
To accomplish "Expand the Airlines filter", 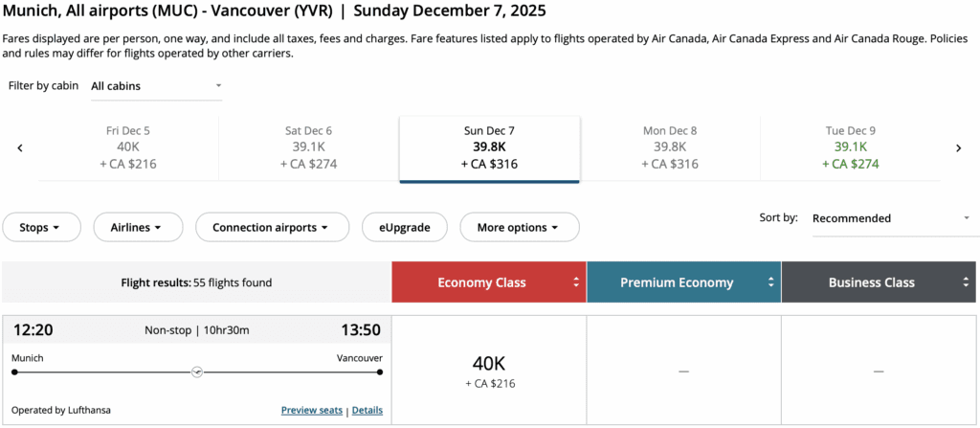I will [x=134, y=228].
